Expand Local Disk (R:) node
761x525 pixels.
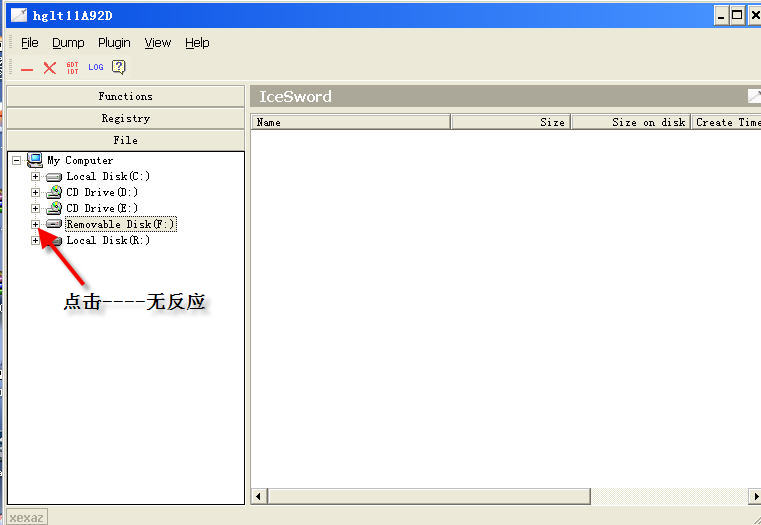35,240
